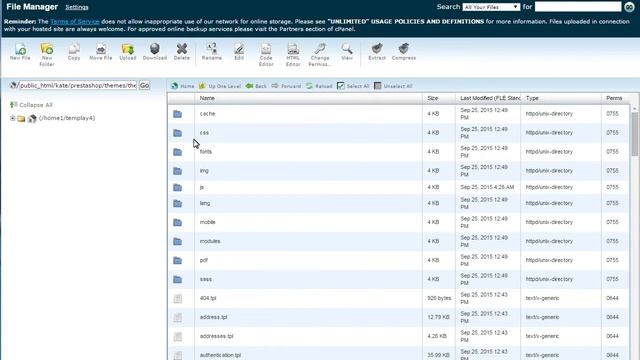Launch the HTML Editor

coord(293,55)
